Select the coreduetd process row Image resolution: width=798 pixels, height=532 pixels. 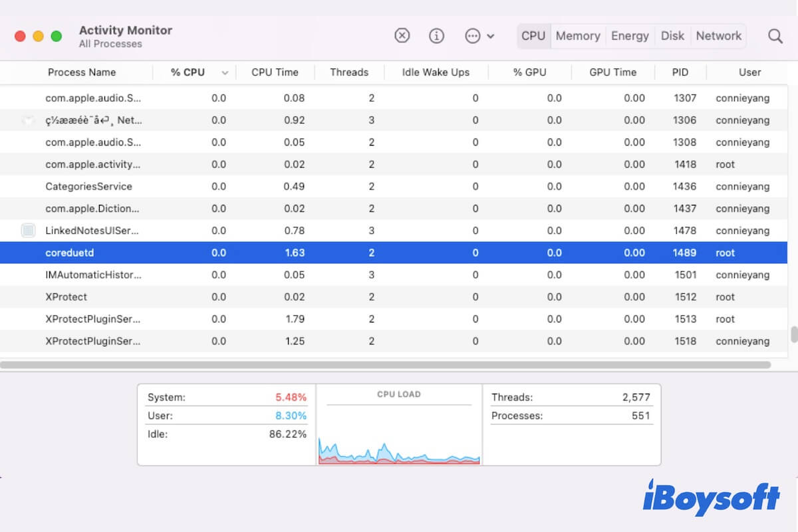pos(394,253)
